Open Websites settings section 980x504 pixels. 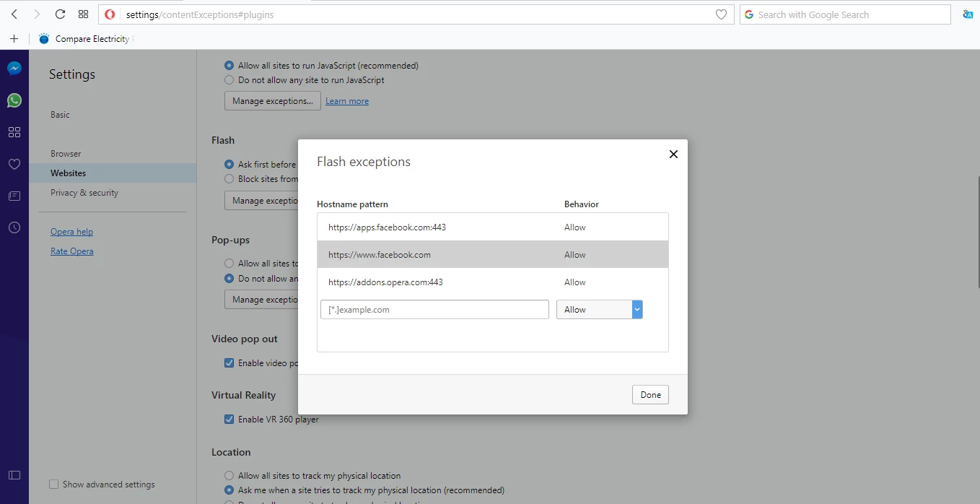113,173
